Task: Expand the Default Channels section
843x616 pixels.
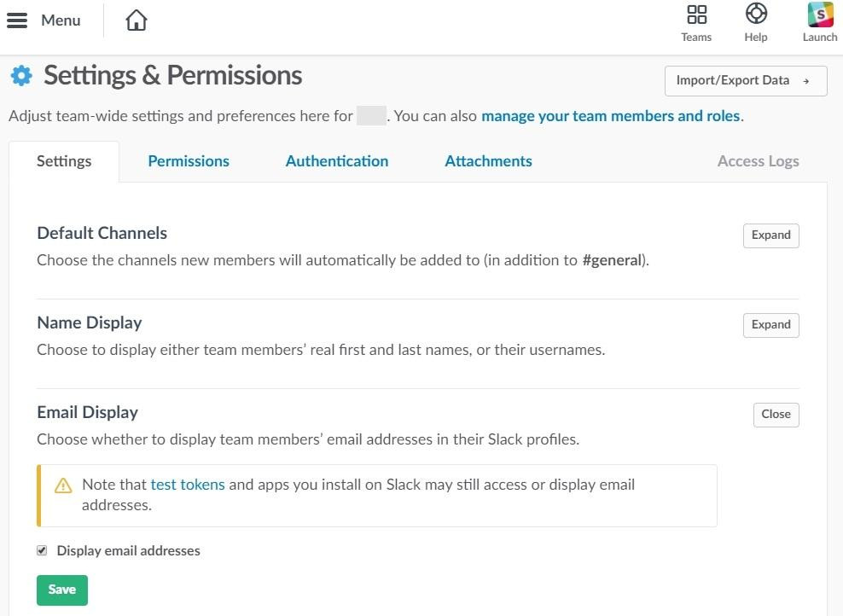Action: coord(770,235)
